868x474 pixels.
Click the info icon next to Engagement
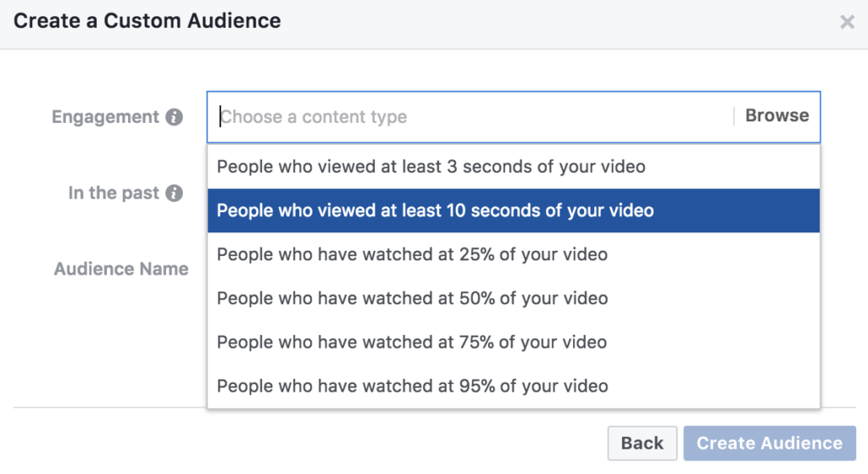pos(175,117)
